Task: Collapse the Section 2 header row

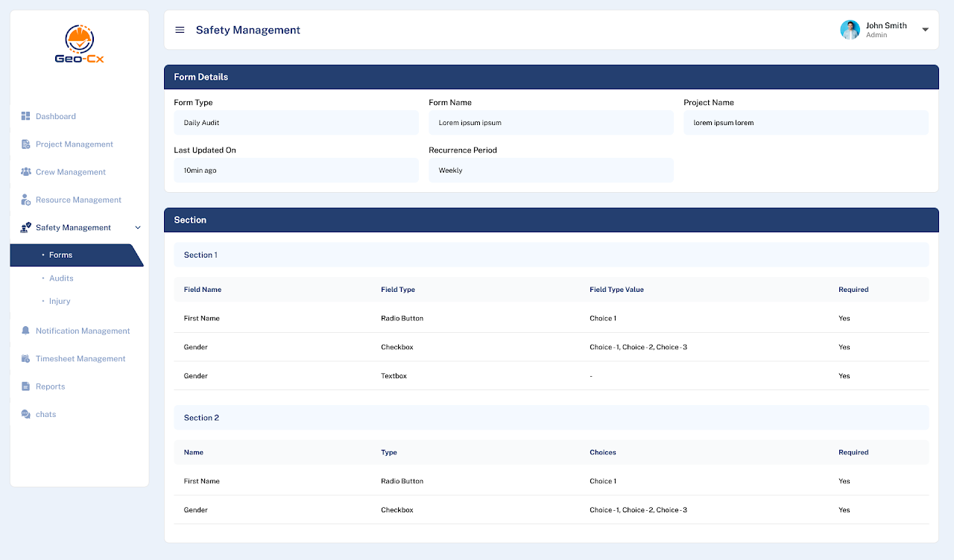Action: point(551,418)
